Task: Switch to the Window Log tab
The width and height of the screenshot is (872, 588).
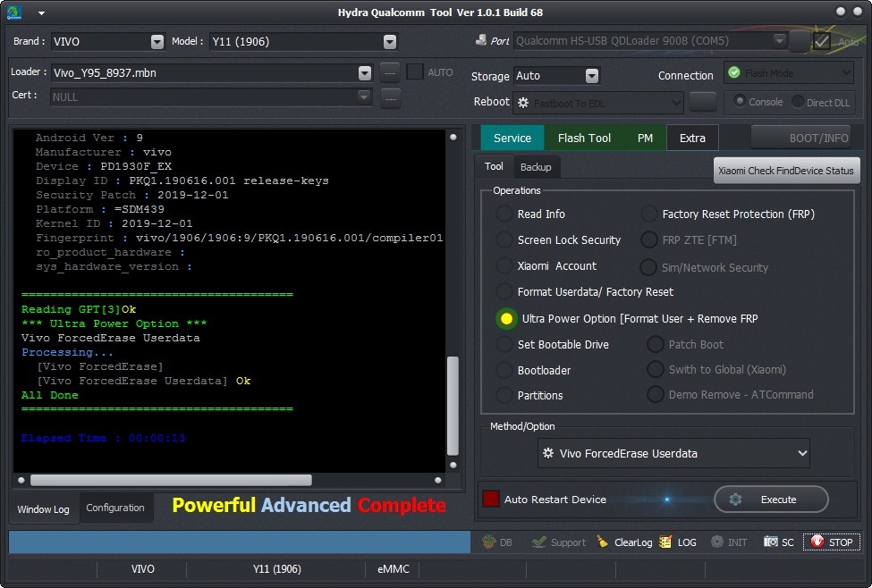Action: (44, 508)
